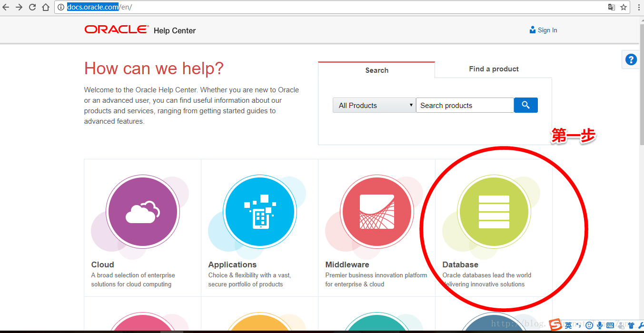Click 'Choice & flexibility with a vast,' text
The height and width of the screenshot is (333, 644).
(x=249, y=275)
